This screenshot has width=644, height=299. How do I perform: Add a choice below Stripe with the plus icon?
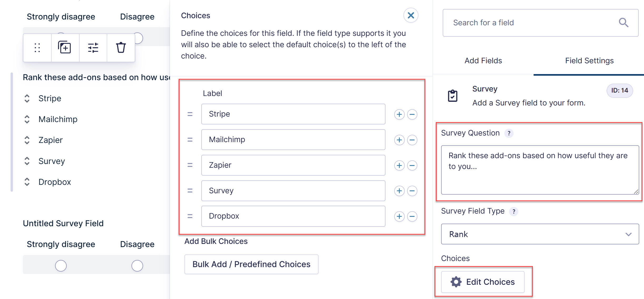click(399, 114)
